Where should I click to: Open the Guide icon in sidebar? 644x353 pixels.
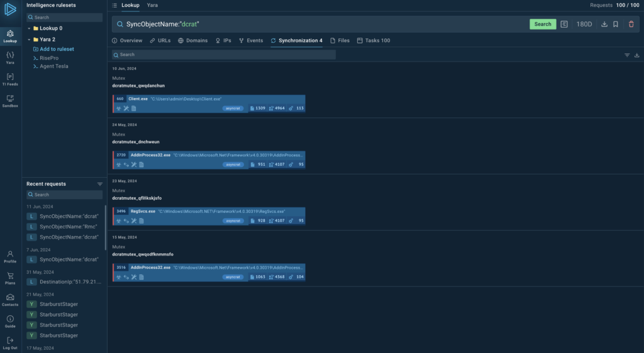tap(10, 321)
